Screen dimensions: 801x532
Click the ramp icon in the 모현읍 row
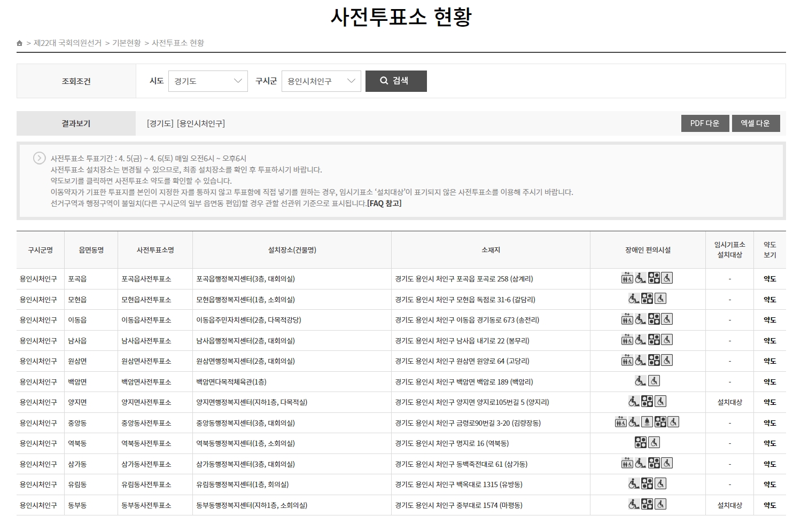point(634,299)
